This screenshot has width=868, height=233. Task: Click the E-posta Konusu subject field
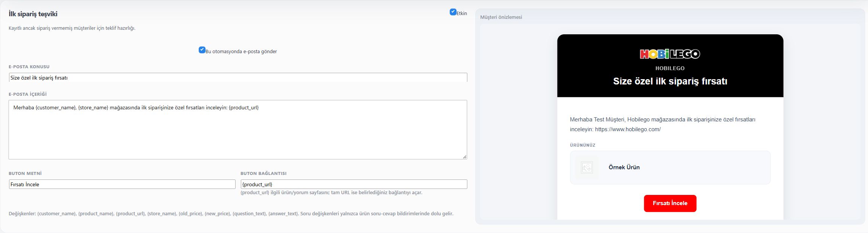pos(238,78)
